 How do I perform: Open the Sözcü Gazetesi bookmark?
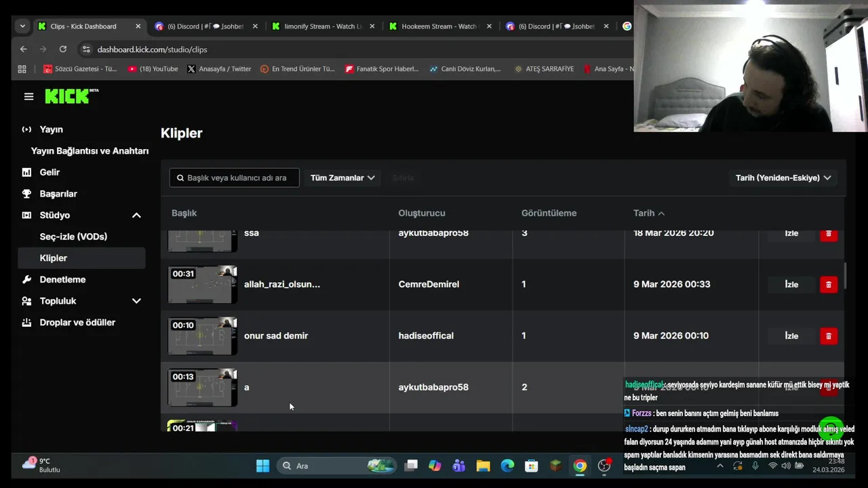coord(80,69)
